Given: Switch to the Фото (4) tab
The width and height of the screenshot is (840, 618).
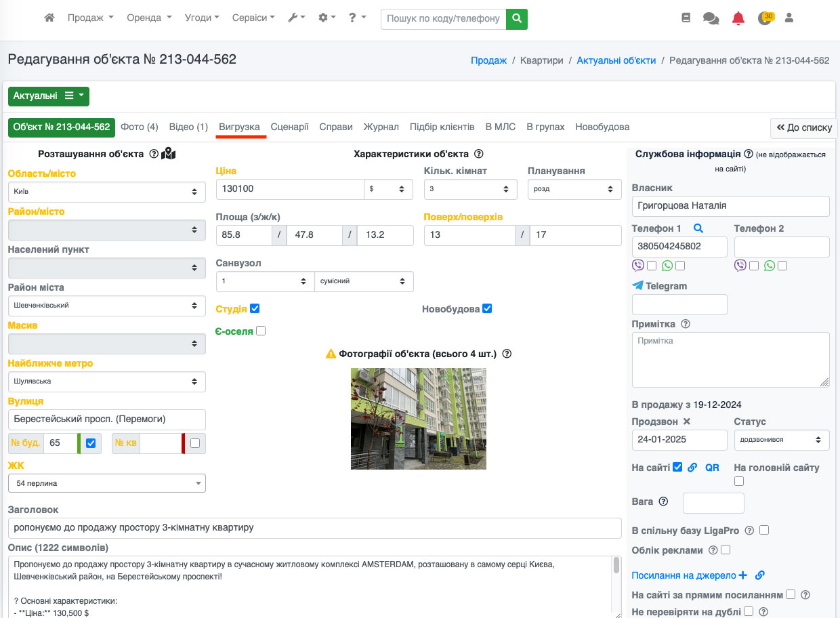Looking at the screenshot, I should [x=140, y=127].
